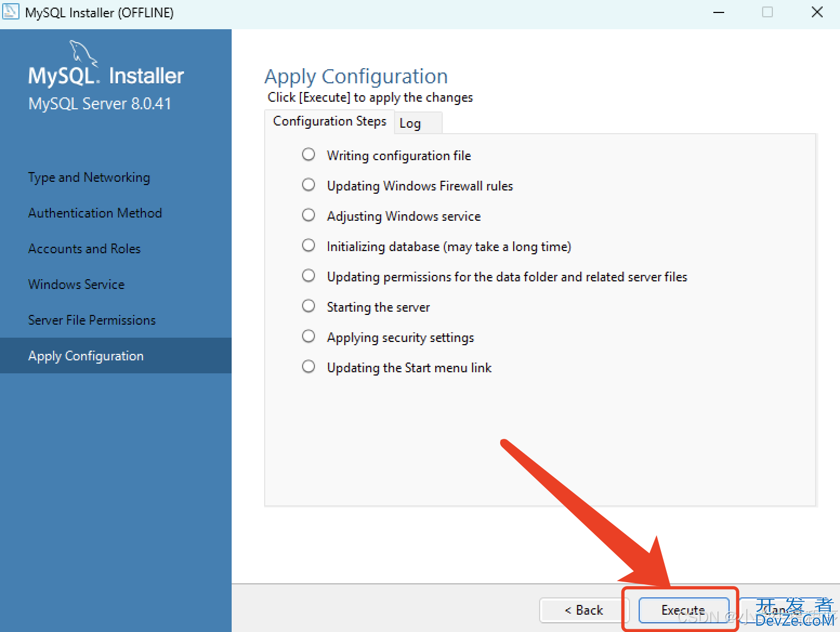Click 'Click [Execute] to apply the changes' text
Viewport: 840px width, 632px height.
click(370, 97)
